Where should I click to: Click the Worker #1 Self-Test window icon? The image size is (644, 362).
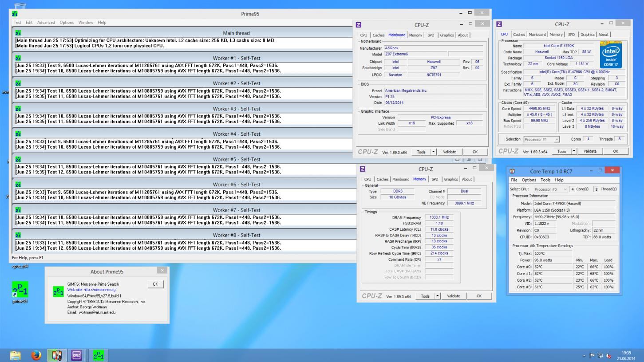tap(18, 58)
